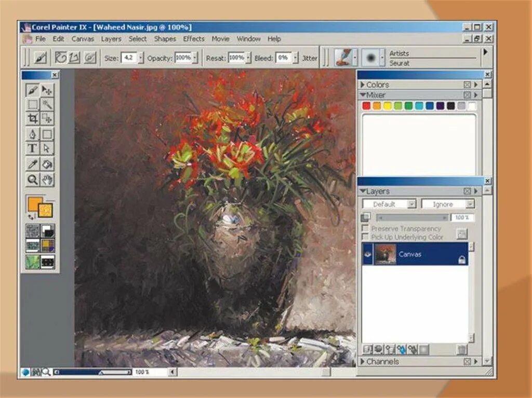Image resolution: width=532 pixels, height=398 pixels.
Task: Open the Layers panel flyout menu arrow
Action: [476, 191]
